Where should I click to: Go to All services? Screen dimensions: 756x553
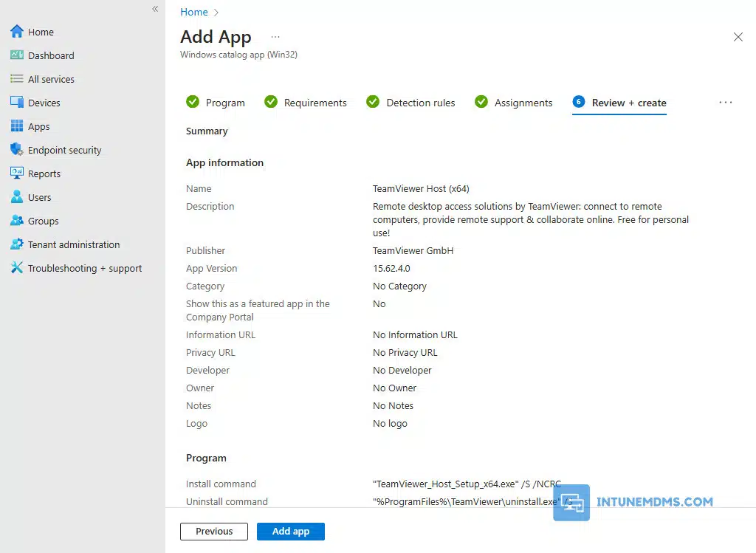pos(51,79)
